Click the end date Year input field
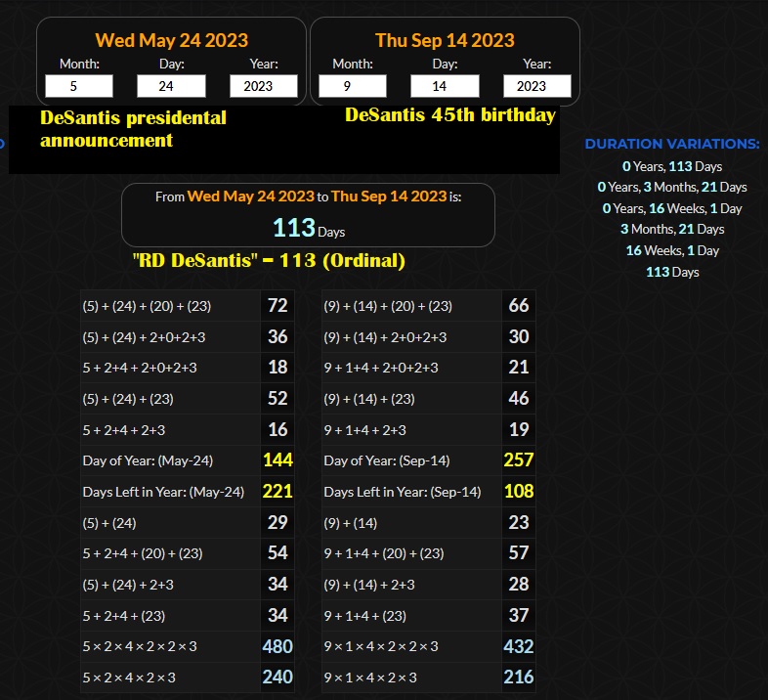The height and width of the screenshot is (700, 768). pos(536,86)
